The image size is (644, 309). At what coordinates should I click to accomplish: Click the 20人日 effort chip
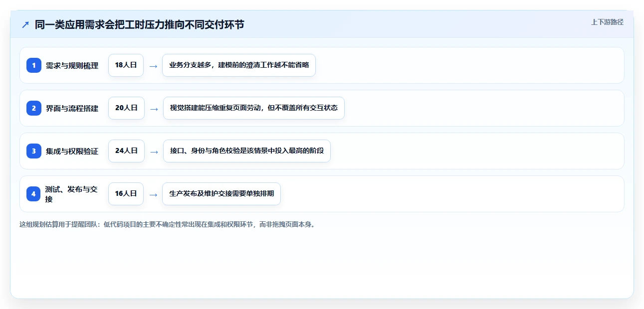(126, 108)
